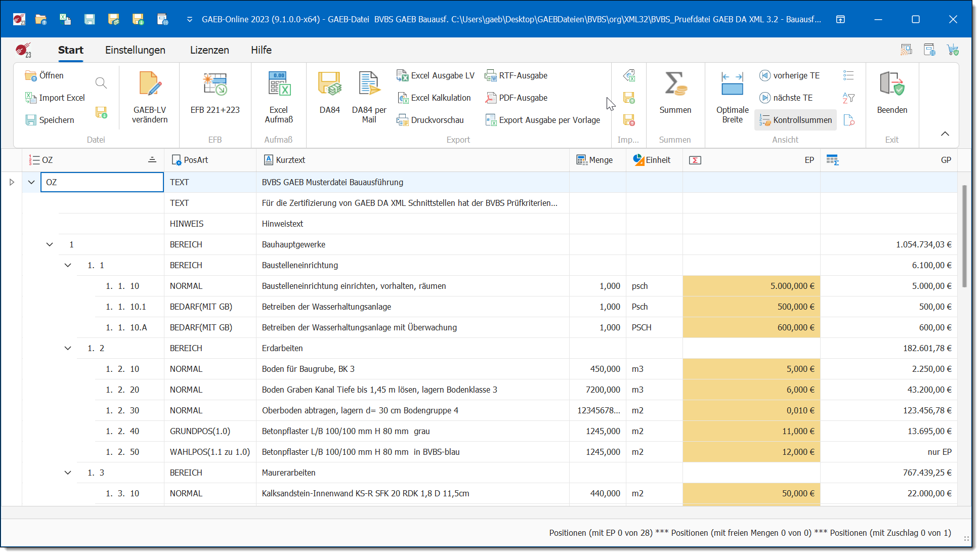Collapse the Erdarbeiten section 1.2
This screenshot has width=980, height=555.
pos(68,348)
